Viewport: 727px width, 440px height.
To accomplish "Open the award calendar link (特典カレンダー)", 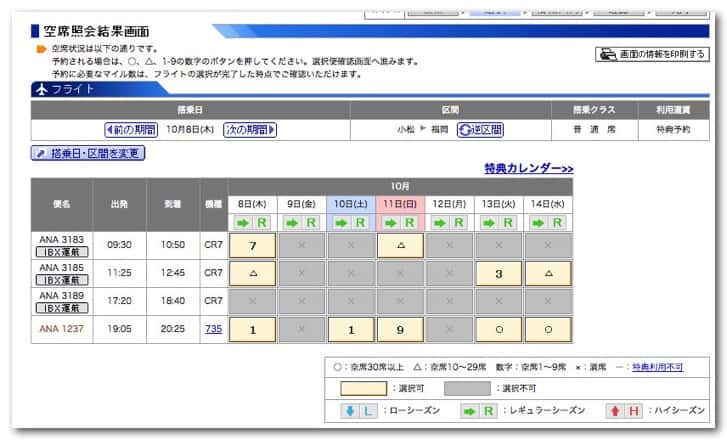I will (529, 168).
